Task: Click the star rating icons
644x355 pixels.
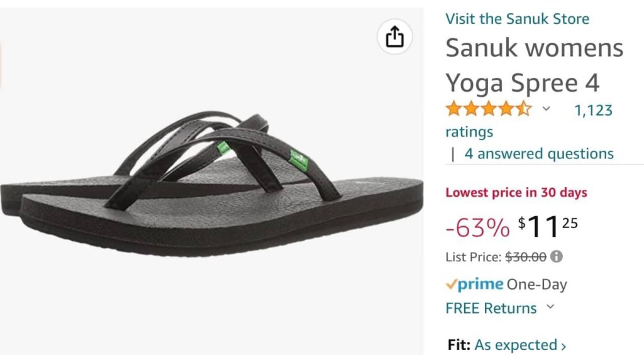Action: (x=489, y=109)
